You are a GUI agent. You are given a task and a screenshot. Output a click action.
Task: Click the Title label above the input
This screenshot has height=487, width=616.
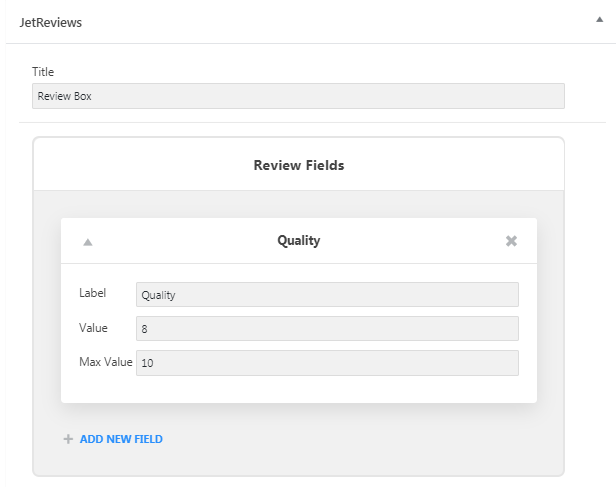[x=43, y=72]
